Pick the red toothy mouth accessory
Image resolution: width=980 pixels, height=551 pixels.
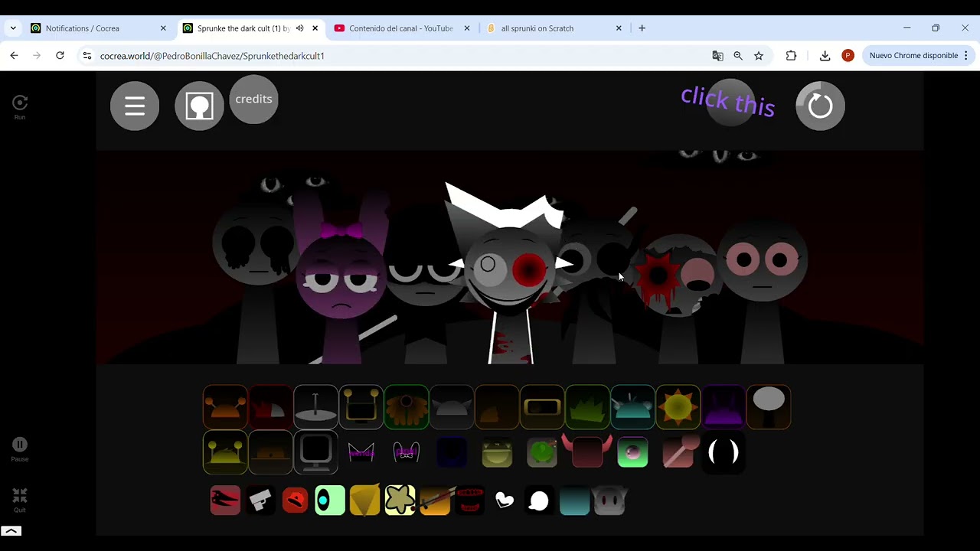point(469,500)
